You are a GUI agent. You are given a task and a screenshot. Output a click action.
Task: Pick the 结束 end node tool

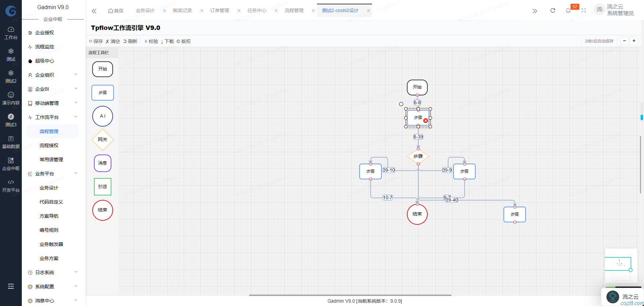tap(103, 210)
